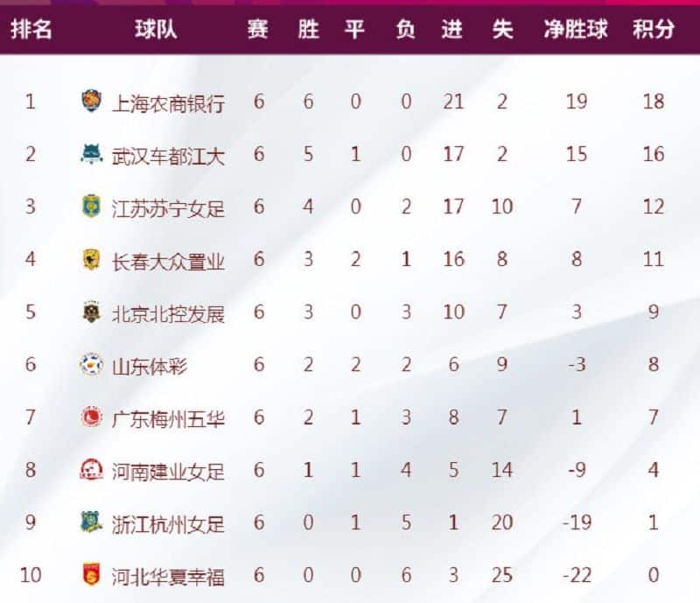Click the 河南建业女足 team logo
This screenshot has height=603, width=700.
(x=92, y=469)
